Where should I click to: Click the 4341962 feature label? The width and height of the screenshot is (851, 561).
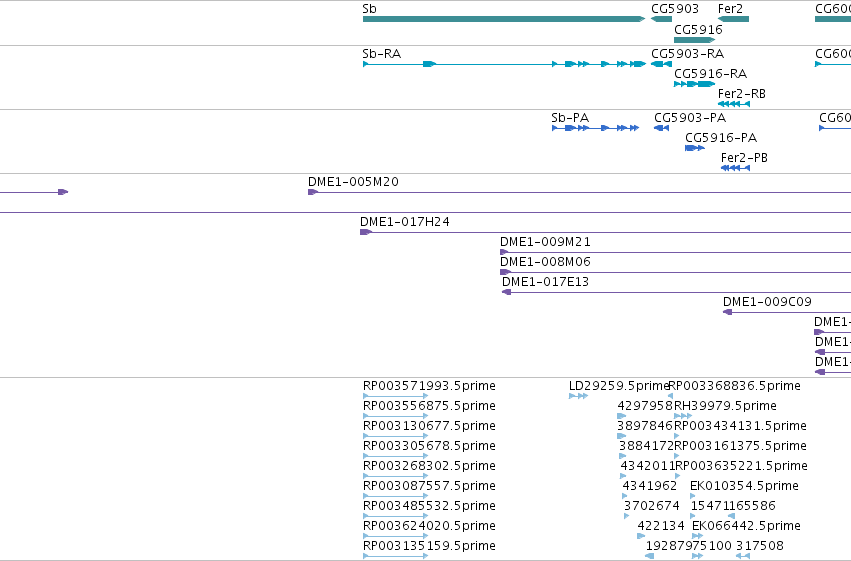650,486
